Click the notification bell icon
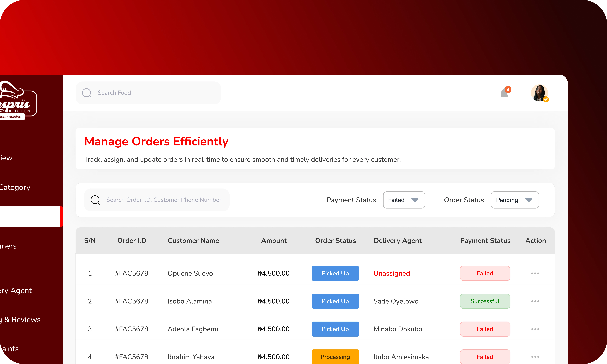 [504, 93]
